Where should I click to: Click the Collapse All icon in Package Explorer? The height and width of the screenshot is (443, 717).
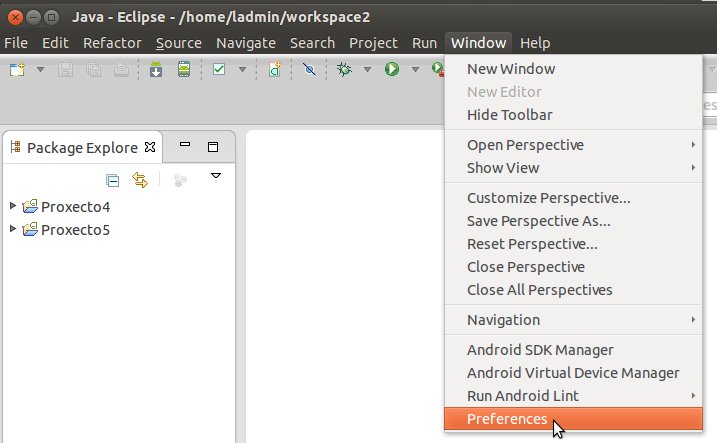coord(112,180)
